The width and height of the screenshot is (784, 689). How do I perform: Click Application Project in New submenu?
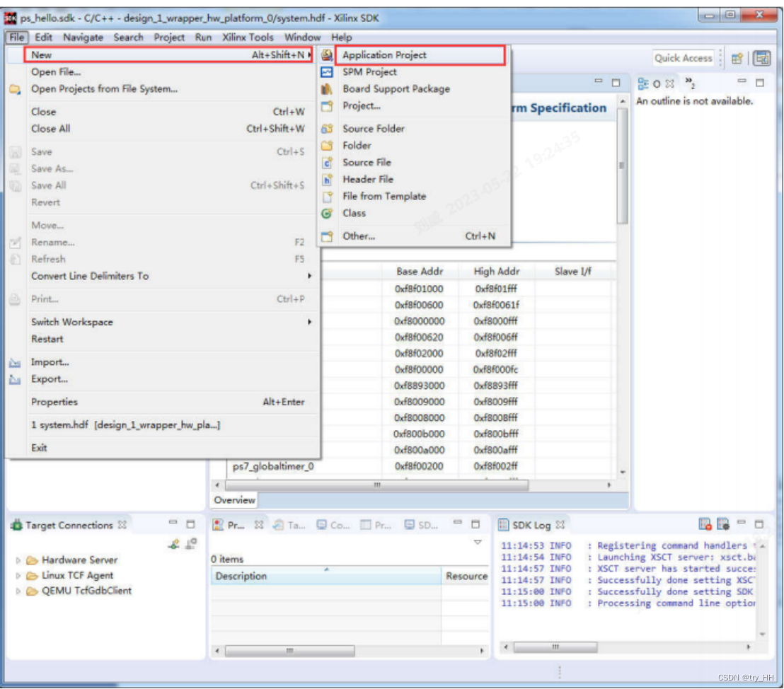click(384, 55)
